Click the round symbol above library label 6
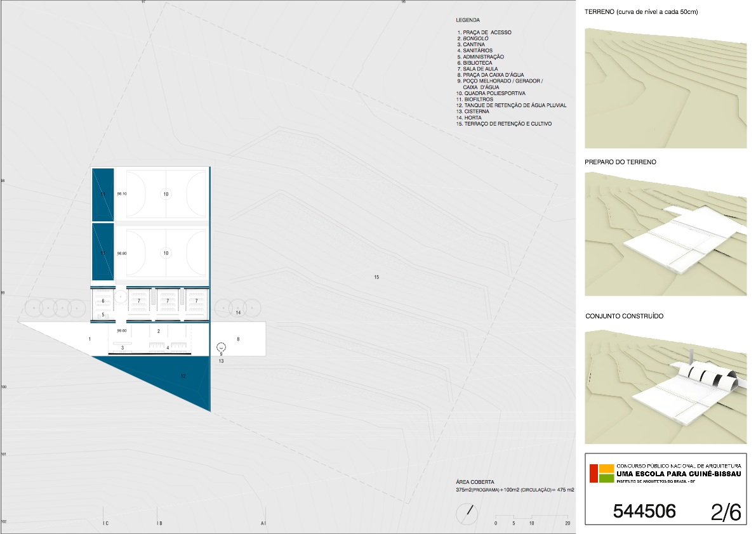The height and width of the screenshot is (534, 756). 119,296
